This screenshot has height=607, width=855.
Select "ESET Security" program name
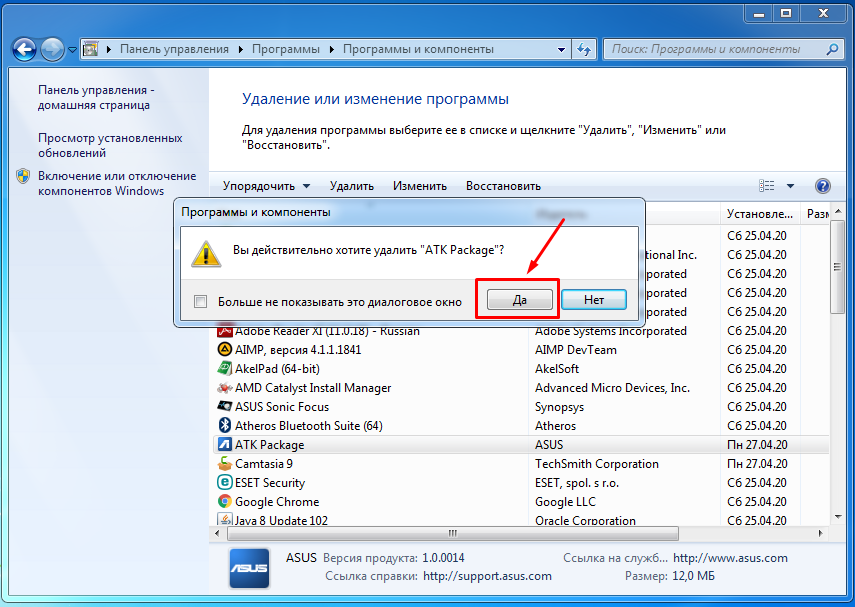[270, 483]
